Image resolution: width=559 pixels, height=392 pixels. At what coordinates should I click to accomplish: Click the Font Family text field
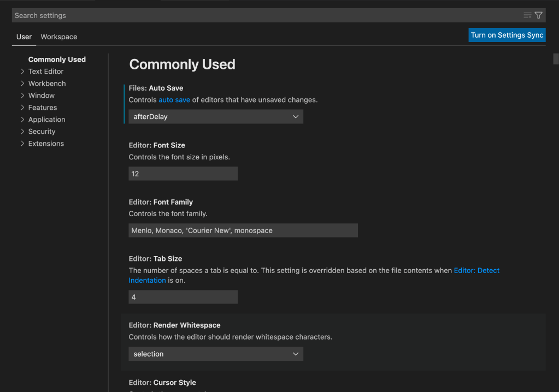243,230
